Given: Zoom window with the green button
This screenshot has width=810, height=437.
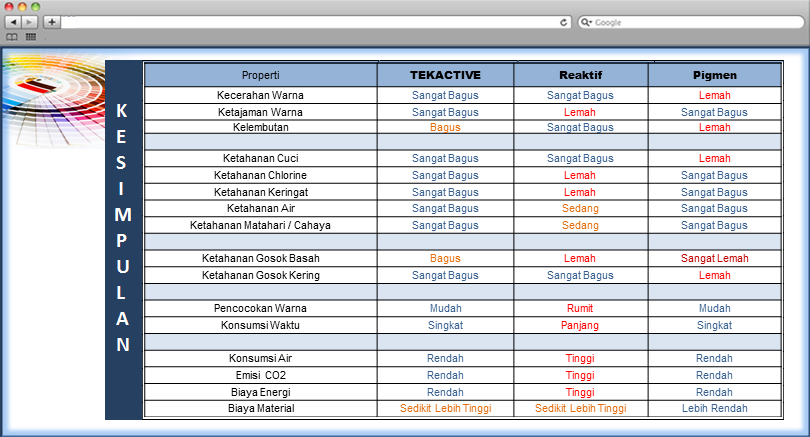Looking at the screenshot, I should pos(36,7).
